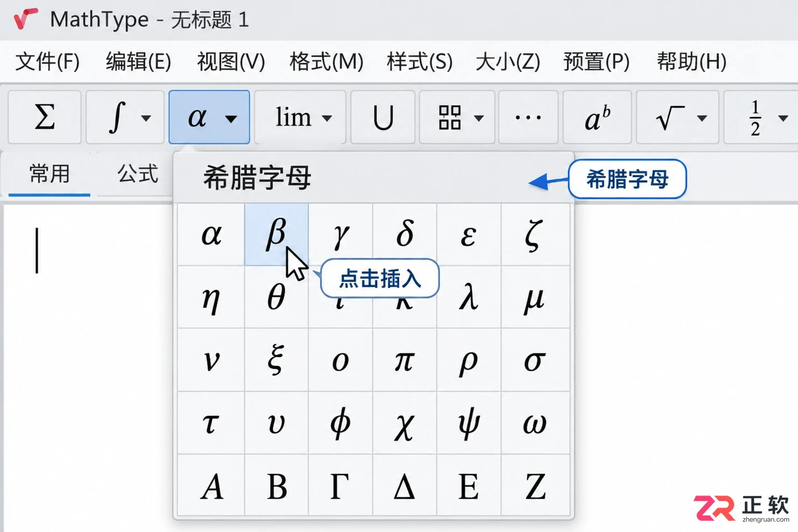Insert lowercase xi from the palette
This screenshot has width=798, height=532.
[x=277, y=360]
